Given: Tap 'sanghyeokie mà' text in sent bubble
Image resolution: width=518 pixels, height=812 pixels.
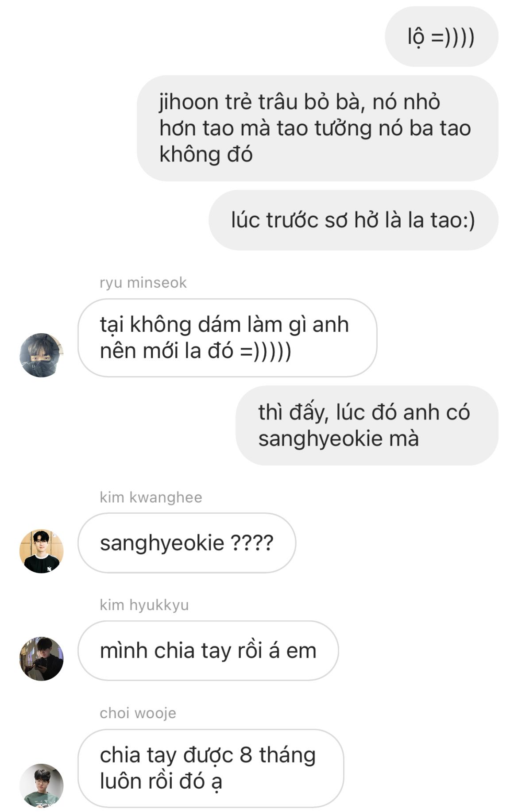Looking at the screenshot, I should coord(338,439).
